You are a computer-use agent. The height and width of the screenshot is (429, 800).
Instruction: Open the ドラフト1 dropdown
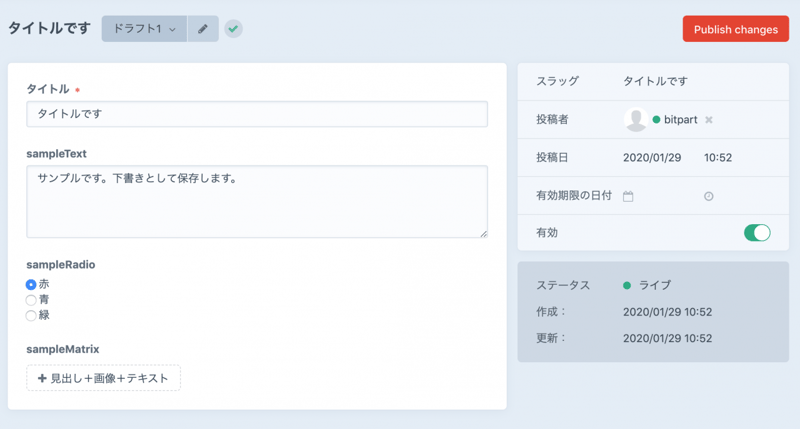coord(145,29)
